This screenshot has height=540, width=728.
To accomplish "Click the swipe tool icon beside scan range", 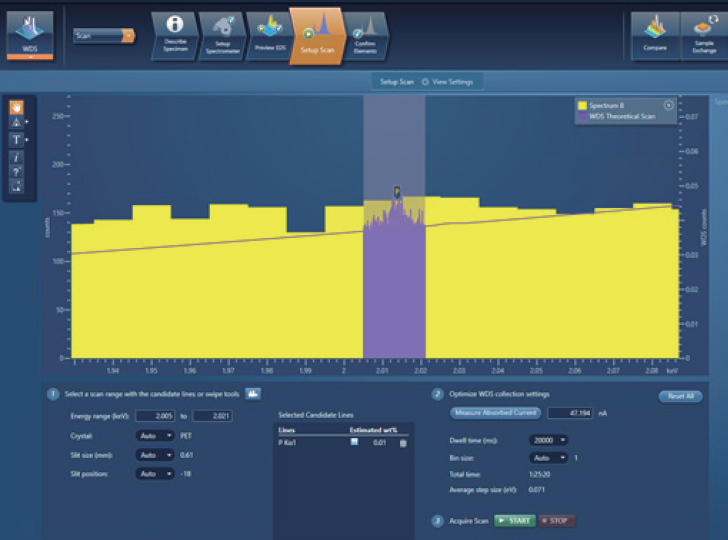I will coord(253,394).
